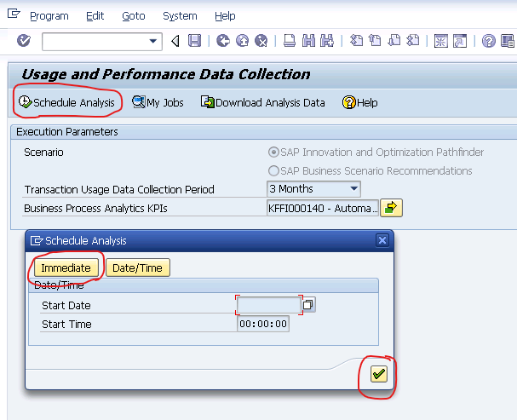The width and height of the screenshot is (517, 420).
Task: Click the Transaction Usage Data Collection Period label
Action: tap(119, 190)
